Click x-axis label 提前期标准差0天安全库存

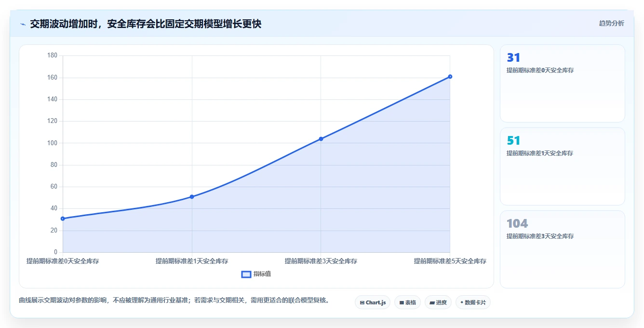(x=63, y=261)
